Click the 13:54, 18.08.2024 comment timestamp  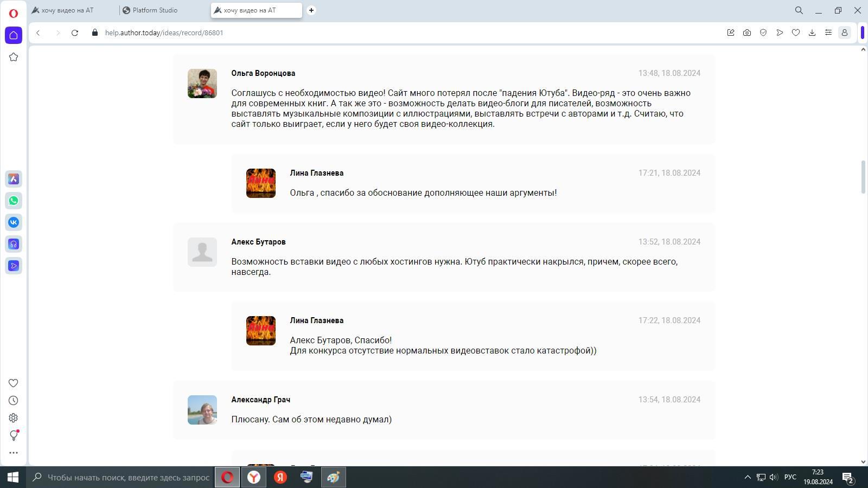click(669, 400)
